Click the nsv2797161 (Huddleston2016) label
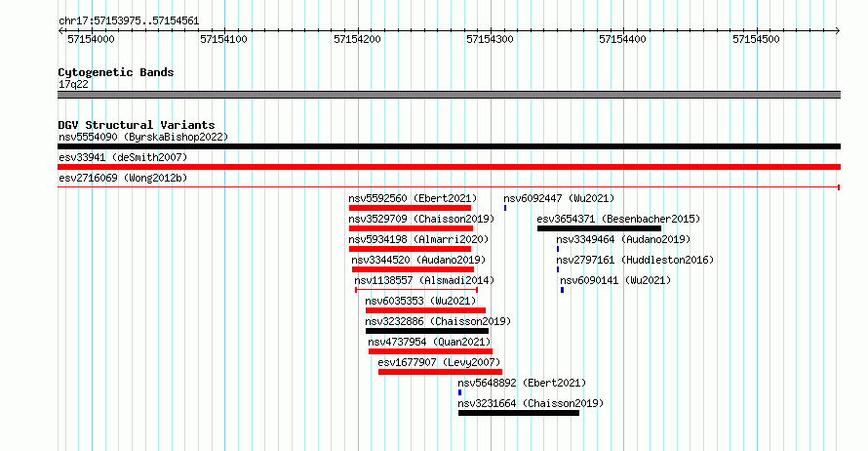This screenshot has width=868, height=451. click(635, 260)
